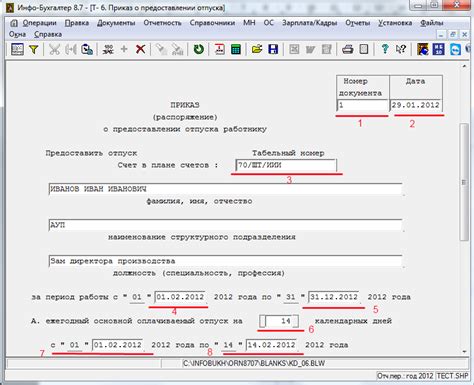
Task: Open the green calculator icon
Action: [236, 50]
